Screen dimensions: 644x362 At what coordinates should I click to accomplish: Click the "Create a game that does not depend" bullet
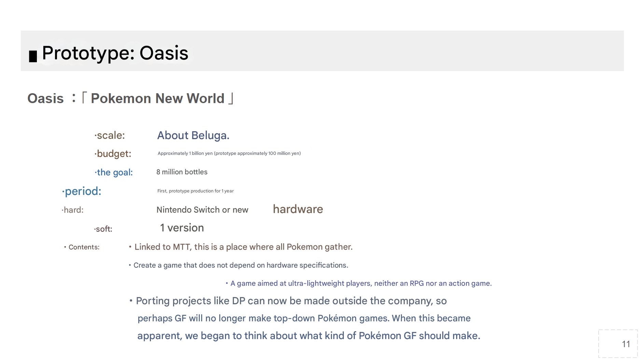[239, 265]
